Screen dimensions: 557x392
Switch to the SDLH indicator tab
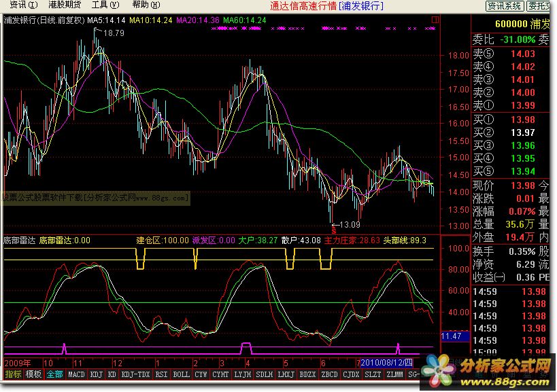[265, 374]
